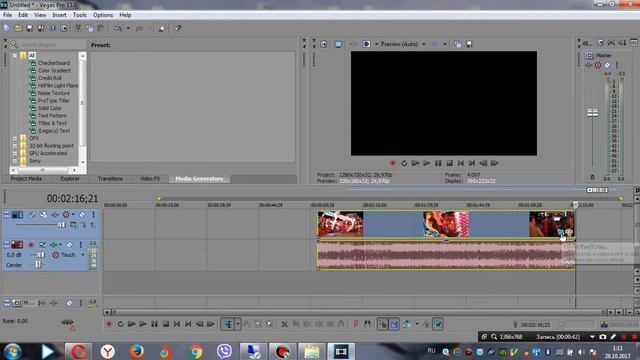This screenshot has width=640, height=360.
Task: Open video output FX in preview toolbar
Action: [353, 44]
